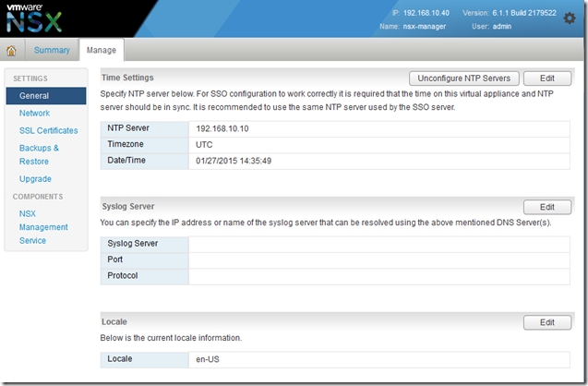Open General settings in sidebar

click(x=46, y=96)
